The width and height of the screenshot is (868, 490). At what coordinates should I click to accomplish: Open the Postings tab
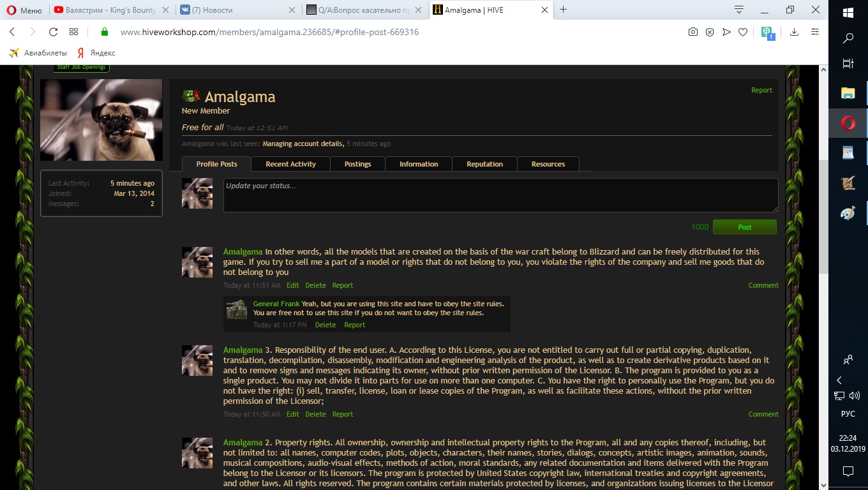tap(357, 164)
